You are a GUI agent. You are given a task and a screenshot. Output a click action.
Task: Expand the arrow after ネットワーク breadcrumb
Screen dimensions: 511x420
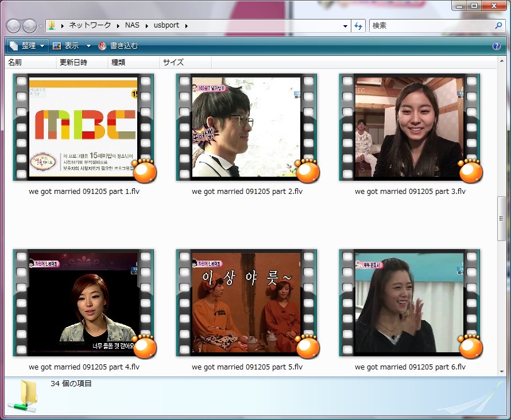[118, 26]
